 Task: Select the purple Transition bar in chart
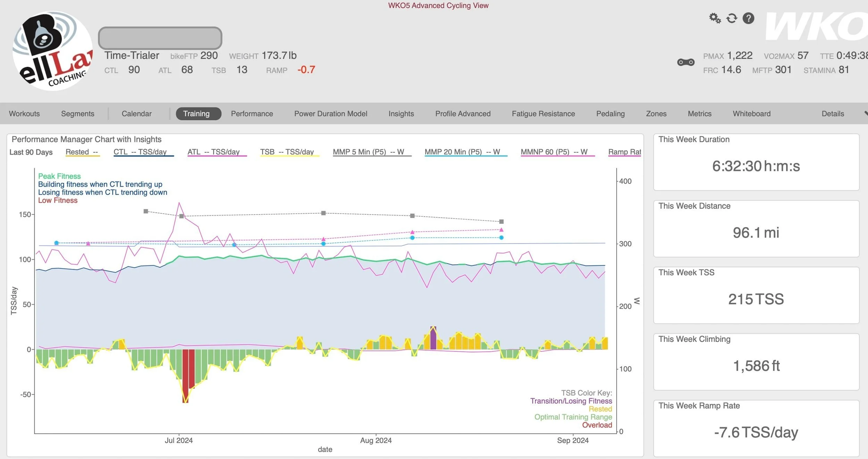coord(433,339)
